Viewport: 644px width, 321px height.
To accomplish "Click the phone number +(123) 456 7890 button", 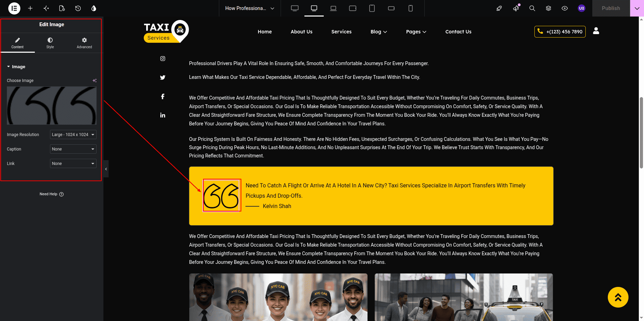I will (x=560, y=32).
